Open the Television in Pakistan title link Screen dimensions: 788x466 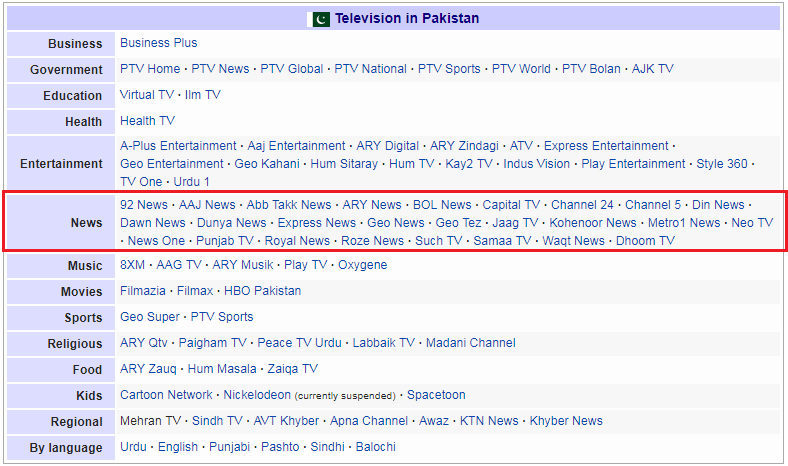pyautogui.click(x=406, y=18)
